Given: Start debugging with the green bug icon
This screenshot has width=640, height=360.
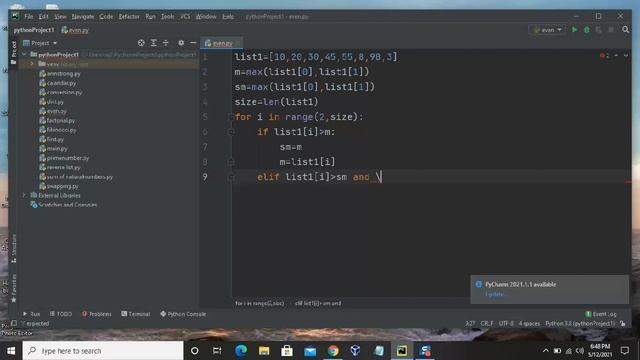Looking at the screenshot, I should point(587,30).
